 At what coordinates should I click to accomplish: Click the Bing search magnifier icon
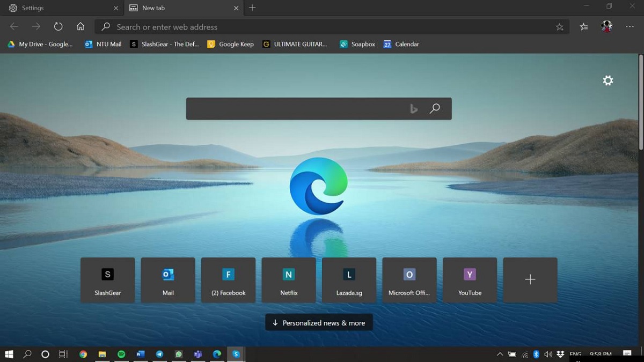pos(435,109)
